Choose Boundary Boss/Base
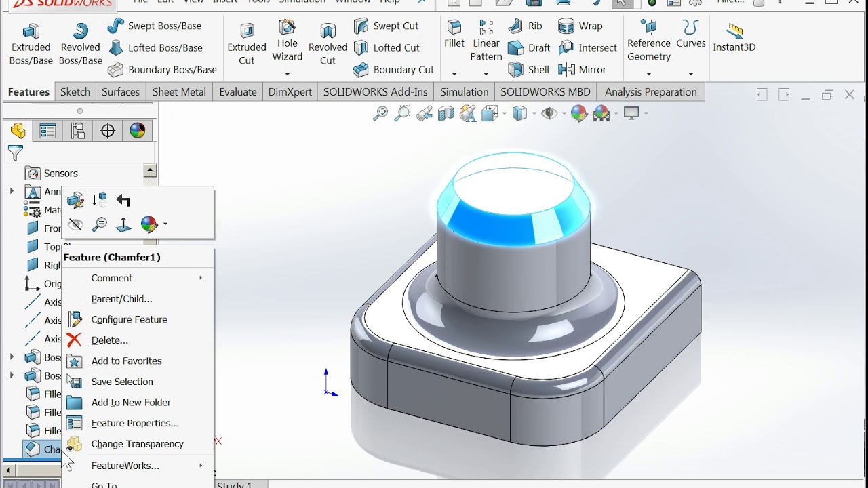868x488 pixels. pyautogui.click(x=162, y=69)
